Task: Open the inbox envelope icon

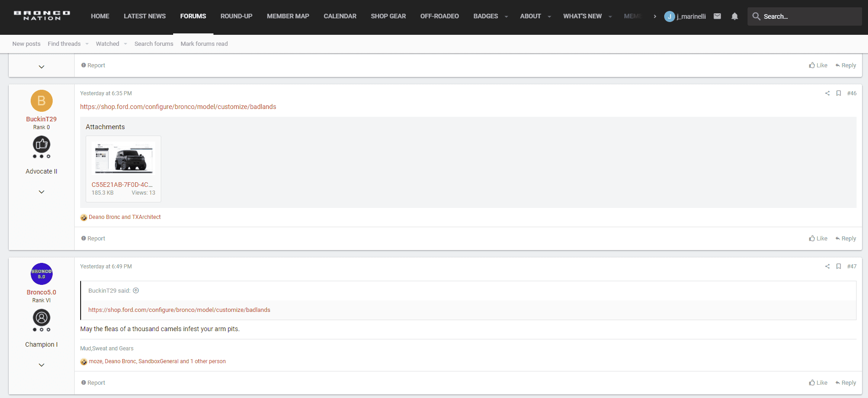Action: 717,16
